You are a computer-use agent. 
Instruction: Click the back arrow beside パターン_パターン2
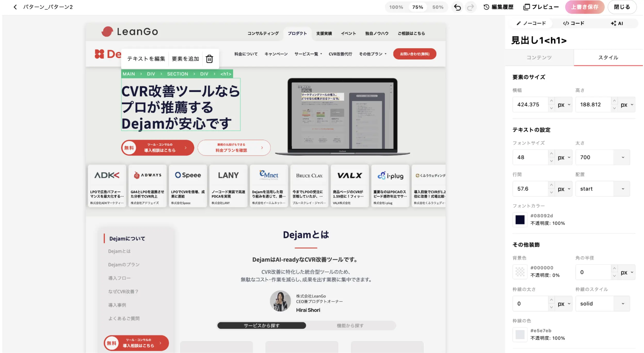[15, 7]
